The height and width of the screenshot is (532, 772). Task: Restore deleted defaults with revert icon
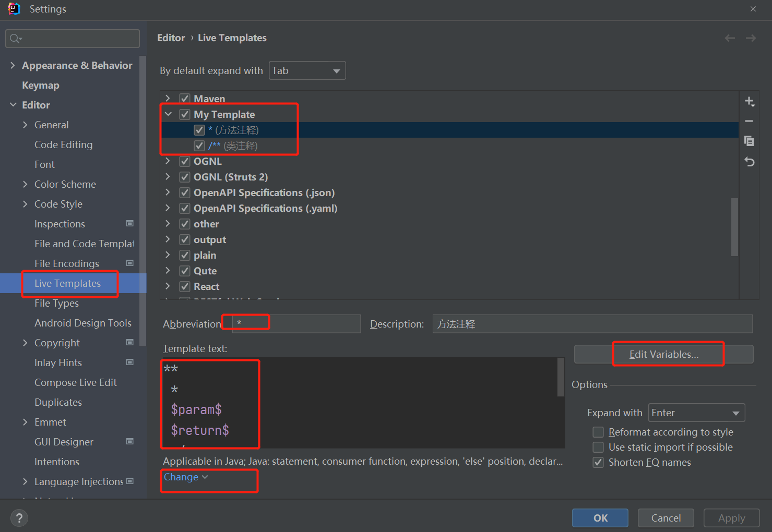click(750, 162)
